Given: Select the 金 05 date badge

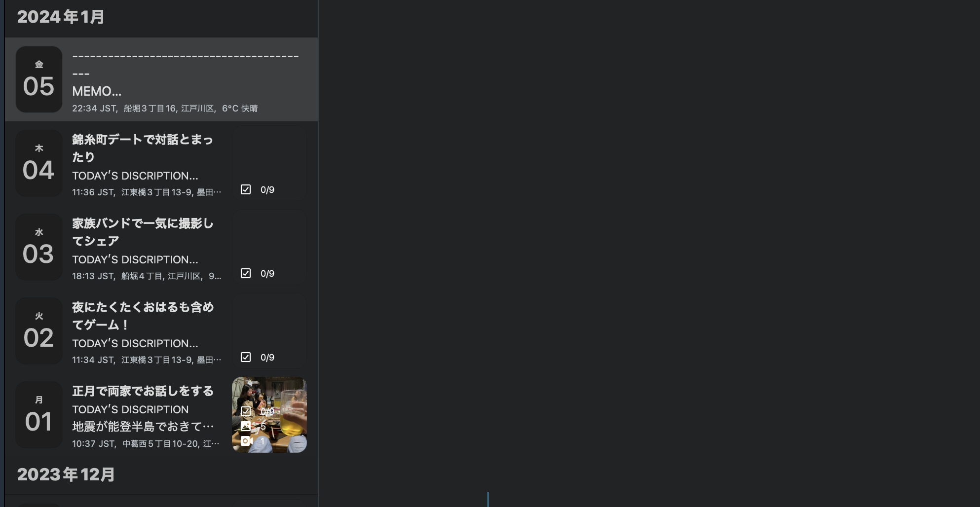Looking at the screenshot, I should (39, 79).
